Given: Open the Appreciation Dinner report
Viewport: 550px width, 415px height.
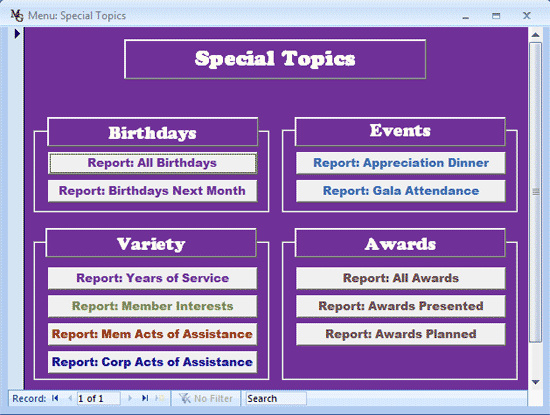Looking at the screenshot, I should coord(401,163).
